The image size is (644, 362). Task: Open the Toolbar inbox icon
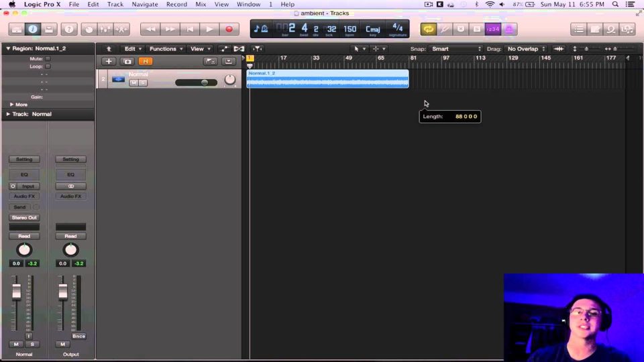click(49, 29)
